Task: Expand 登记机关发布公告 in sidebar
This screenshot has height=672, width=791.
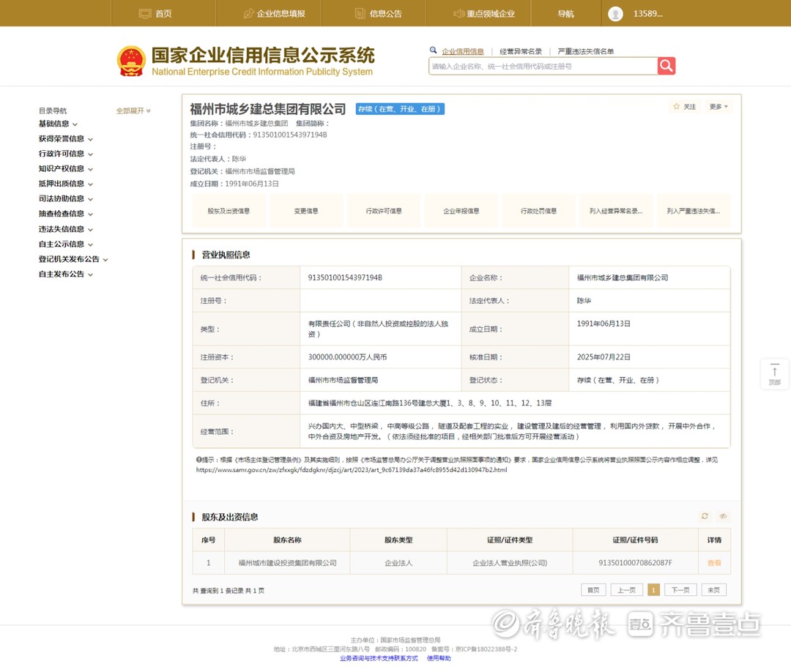Action: click(73, 259)
